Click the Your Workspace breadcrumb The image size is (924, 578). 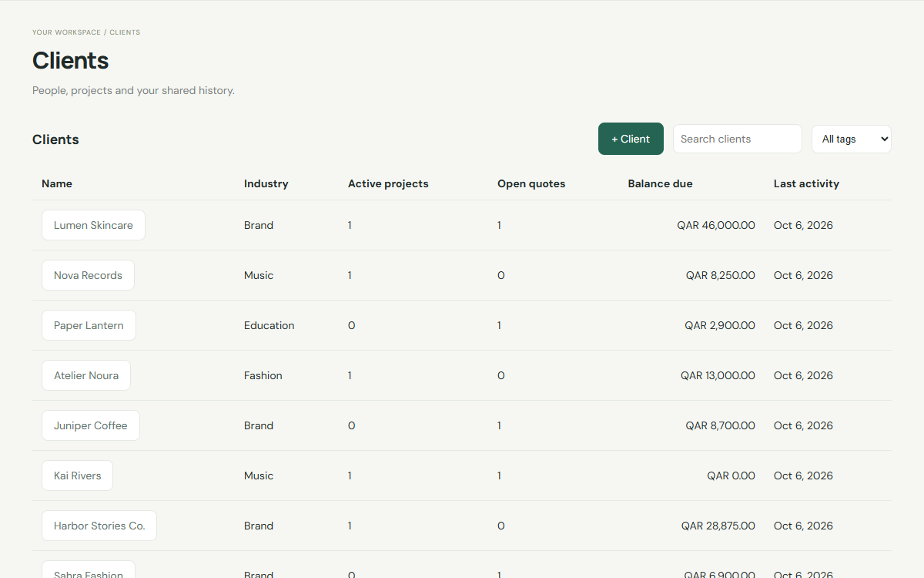pyautogui.click(x=66, y=32)
